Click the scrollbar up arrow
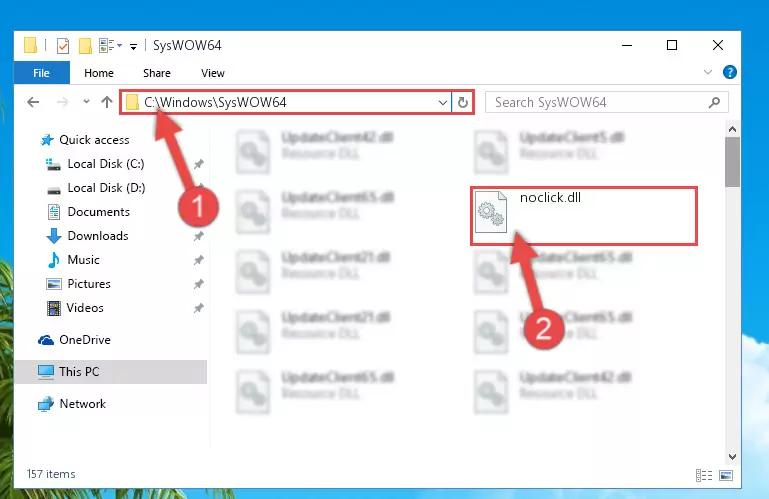 point(732,130)
